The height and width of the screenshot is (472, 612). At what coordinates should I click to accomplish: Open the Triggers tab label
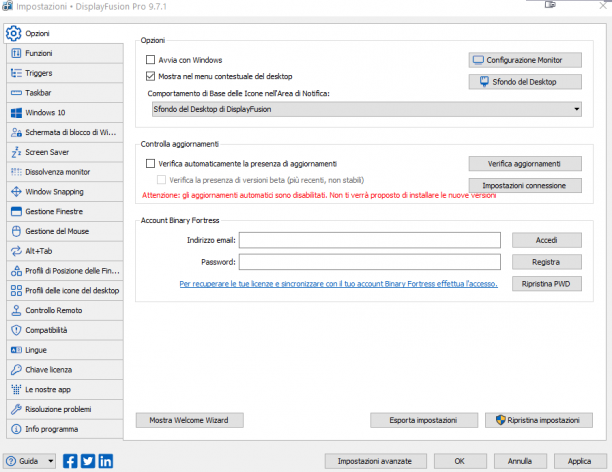pos(39,73)
